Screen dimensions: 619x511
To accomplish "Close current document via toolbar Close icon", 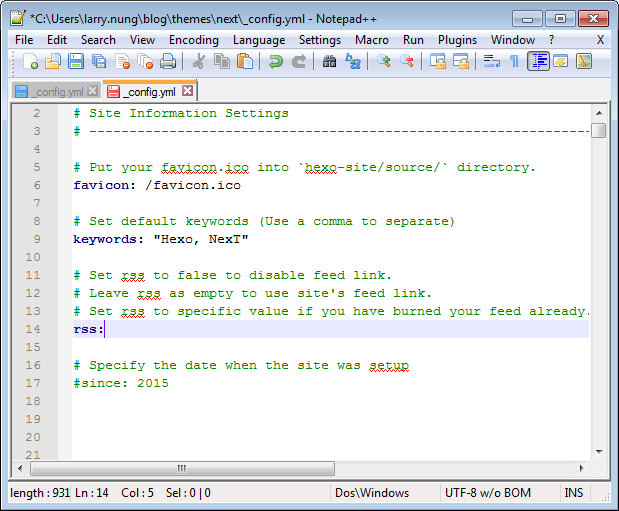I will point(122,62).
